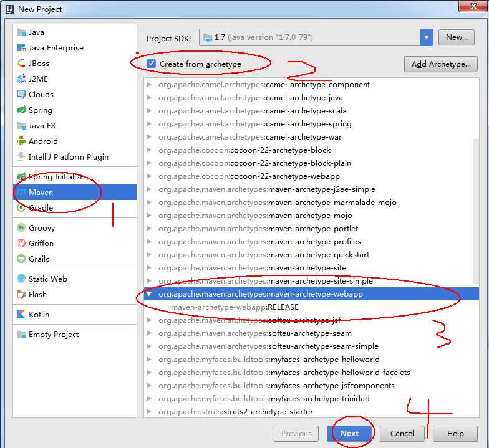Screen dimensions: 489x448
Task: Open the Project SDK dropdown arrow
Action: point(427,37)
